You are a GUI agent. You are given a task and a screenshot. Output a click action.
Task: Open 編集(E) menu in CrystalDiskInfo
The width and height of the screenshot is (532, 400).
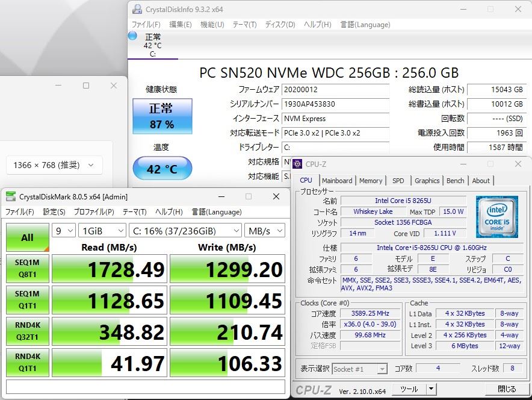click(x=181, y=25)
